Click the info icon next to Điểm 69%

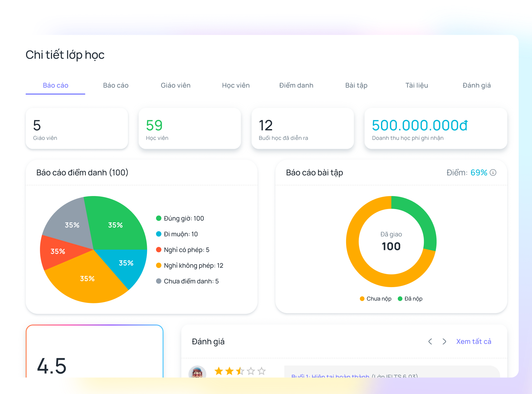pos(493,173)
